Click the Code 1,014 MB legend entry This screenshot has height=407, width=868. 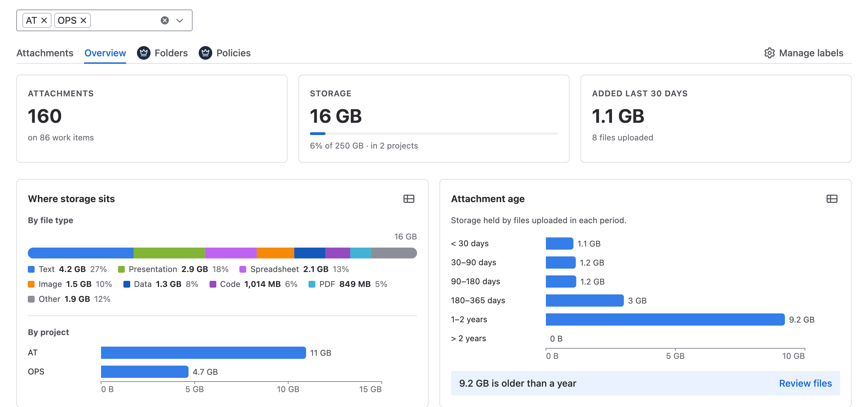(x=253, y=284)
